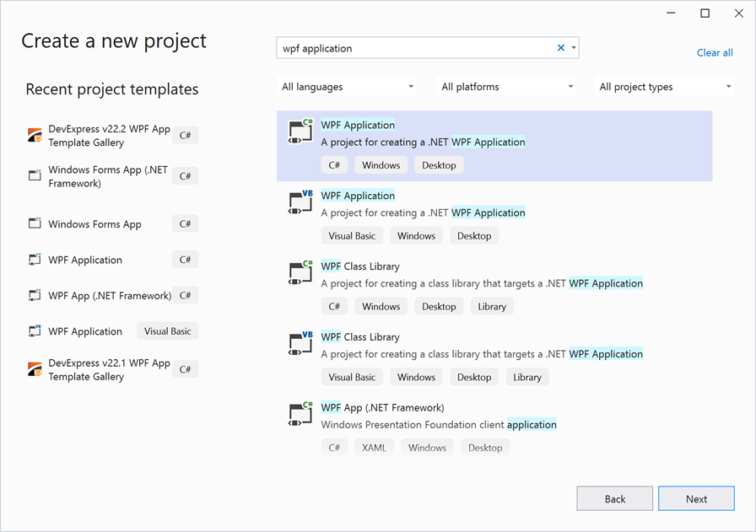Click the recent C# WPF Application icon
Viewport: 756px width, 532px height.
point(35,259)
